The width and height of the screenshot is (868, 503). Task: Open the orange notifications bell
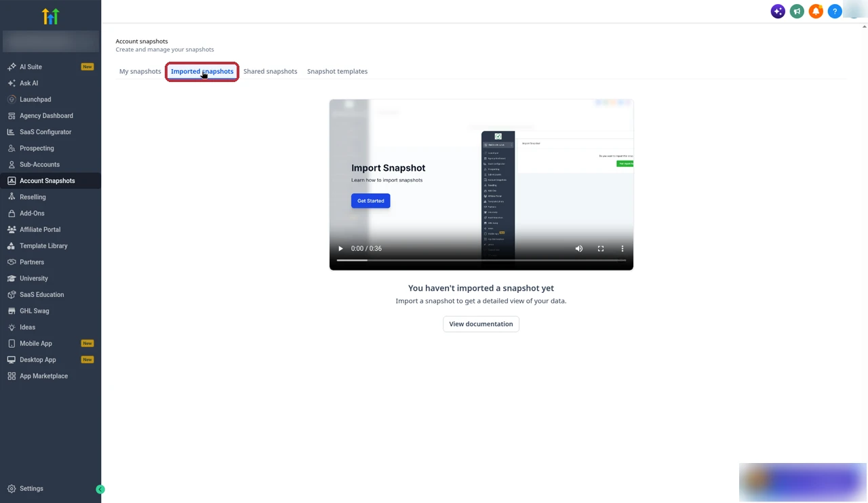click(x=816, y=12)
